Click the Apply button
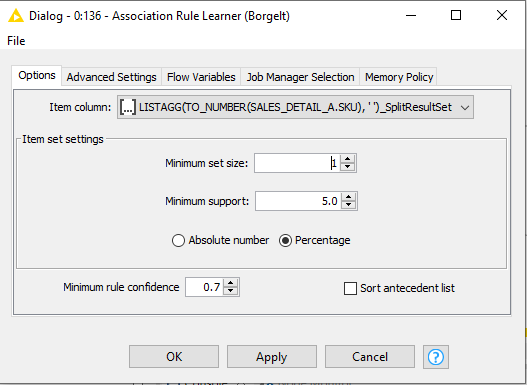The image size is (527, 385). point(272,357)
